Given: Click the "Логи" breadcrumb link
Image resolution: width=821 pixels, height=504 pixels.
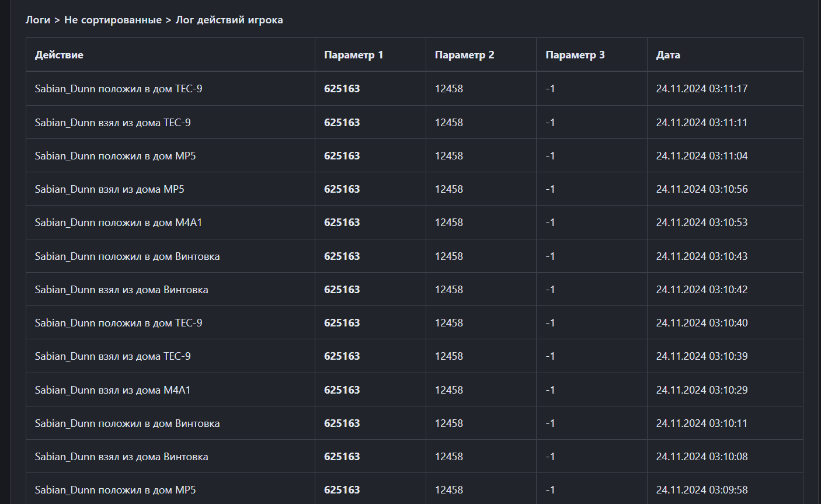Looking at the screenshot, I should click(x=38, y=20).
